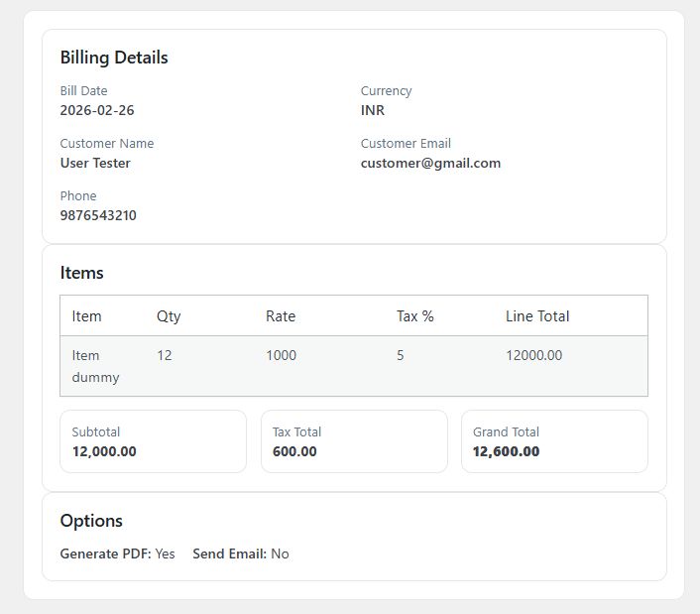Screen dimensions: 700x614
Task: Click the 12000.00 line total cell
Action: [533, 355]
